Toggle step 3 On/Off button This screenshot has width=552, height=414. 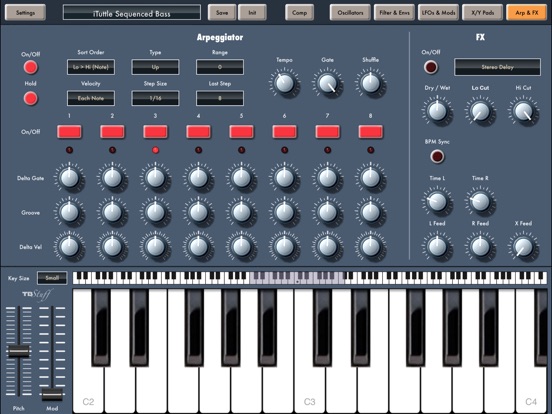pyautogui.click(x=155, y=132)
